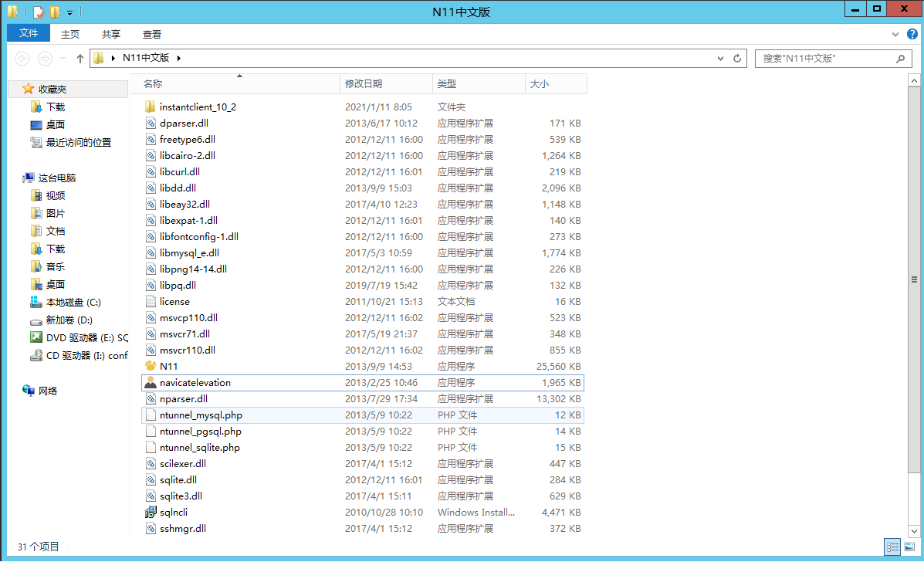Open the N11 application icon
Viewport: 924px width, 562px height.
[x=151, y=366]
